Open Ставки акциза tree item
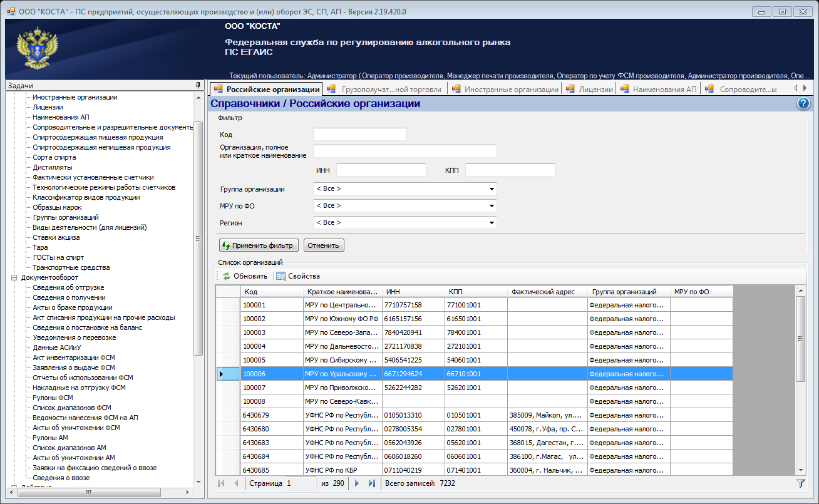 pyautogui.click(x=56, y=237)
